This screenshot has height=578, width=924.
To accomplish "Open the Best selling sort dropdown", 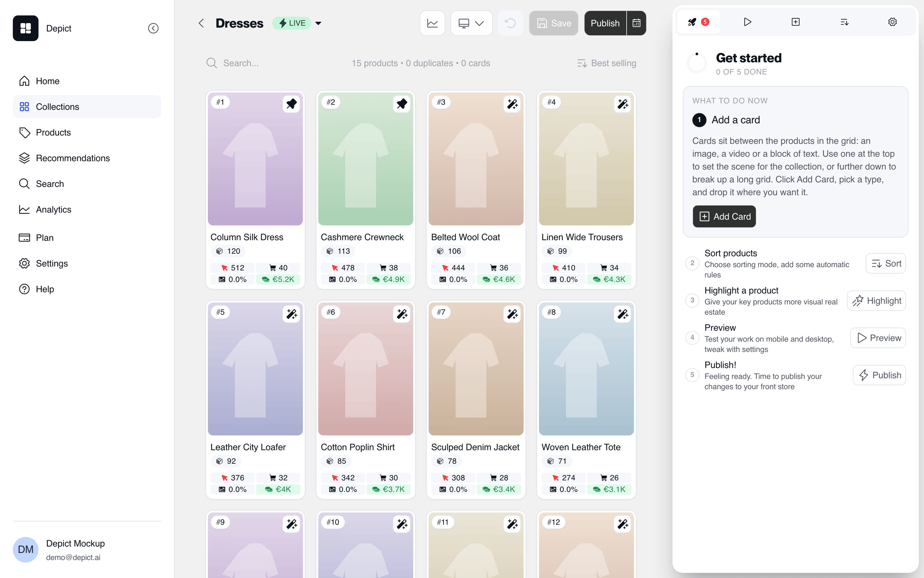I will point(606,63).
